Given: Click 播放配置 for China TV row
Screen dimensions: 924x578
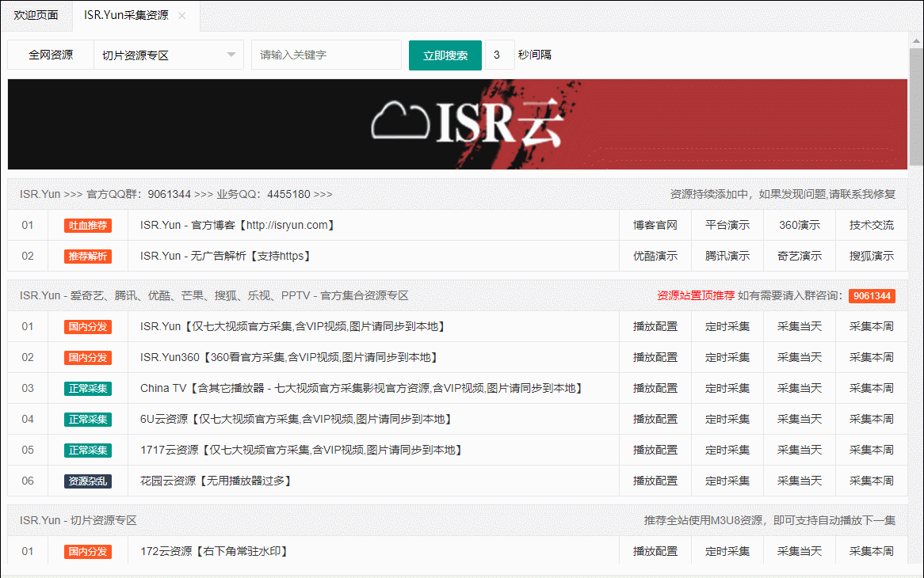Looking at the screenshot, I should (655, 389).
